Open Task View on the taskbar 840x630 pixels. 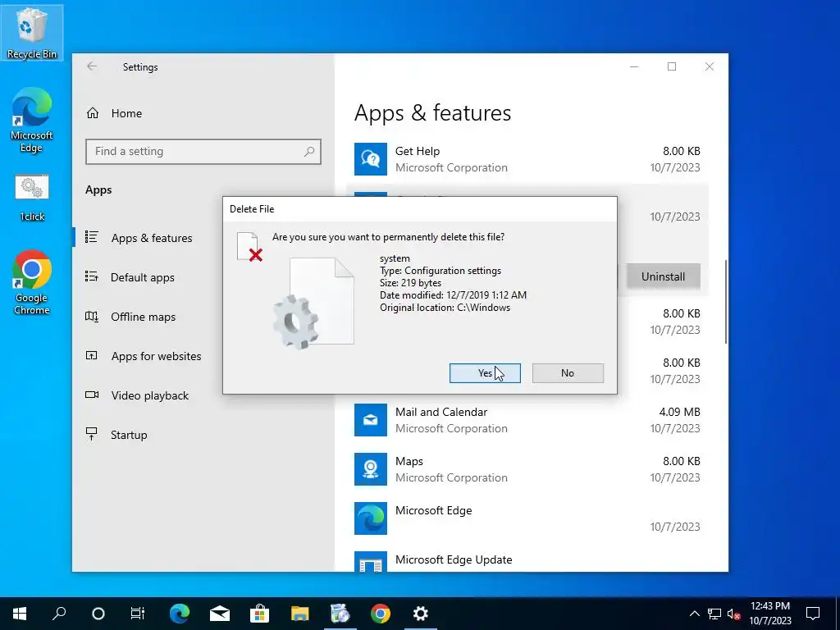click(138, 614)
